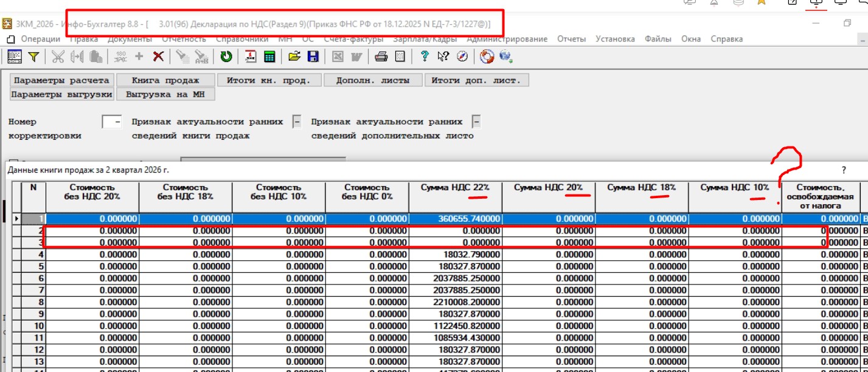
Task: Click the N column header
Action: [x=33, y=197]
